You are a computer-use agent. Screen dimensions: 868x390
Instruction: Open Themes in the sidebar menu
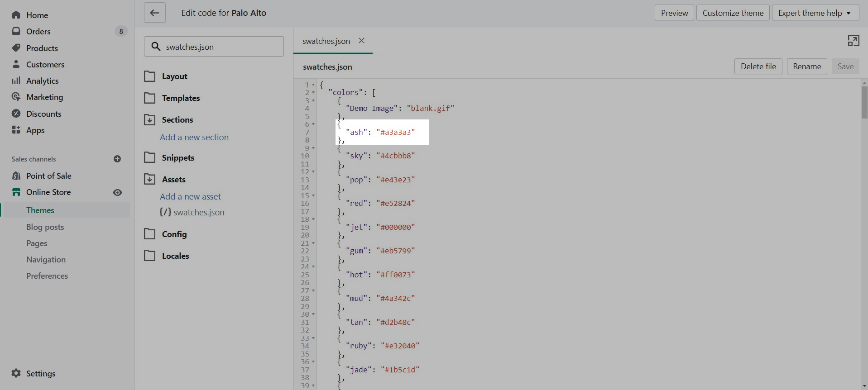tap(40, 210)
